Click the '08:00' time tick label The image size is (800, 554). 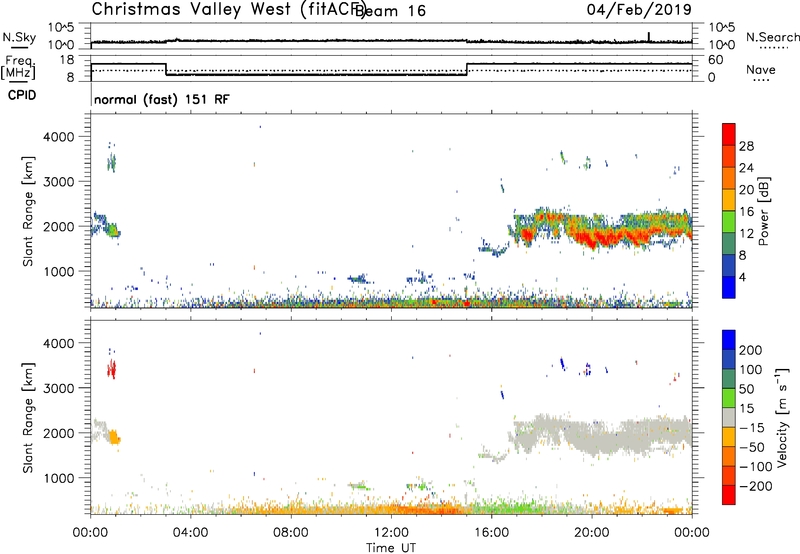click(x=290, y=533)
